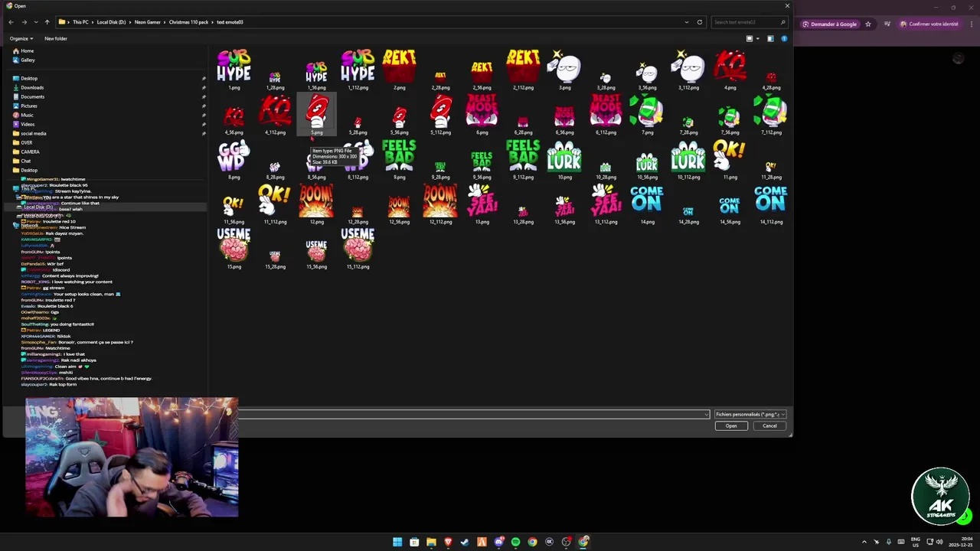Select Local Disk (D:) in breadcrumb
The width and height of the screenshot is (980, 551).
pos(111,22)
